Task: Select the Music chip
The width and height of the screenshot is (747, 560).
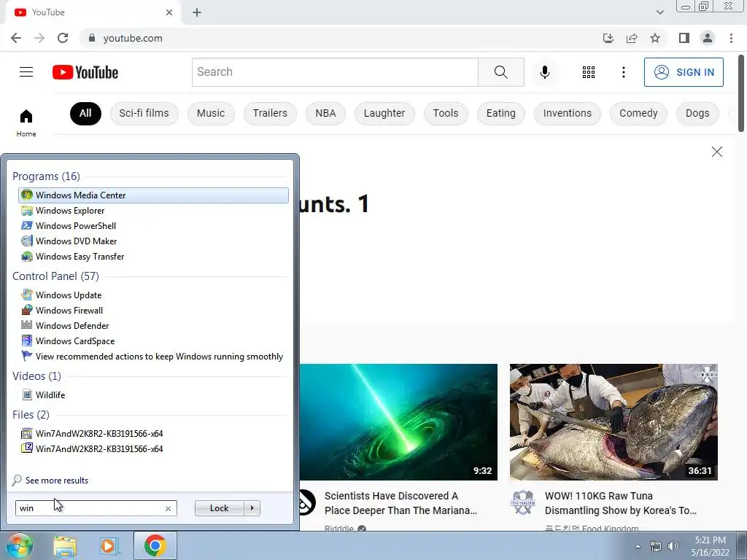Action: coord(211,113)
